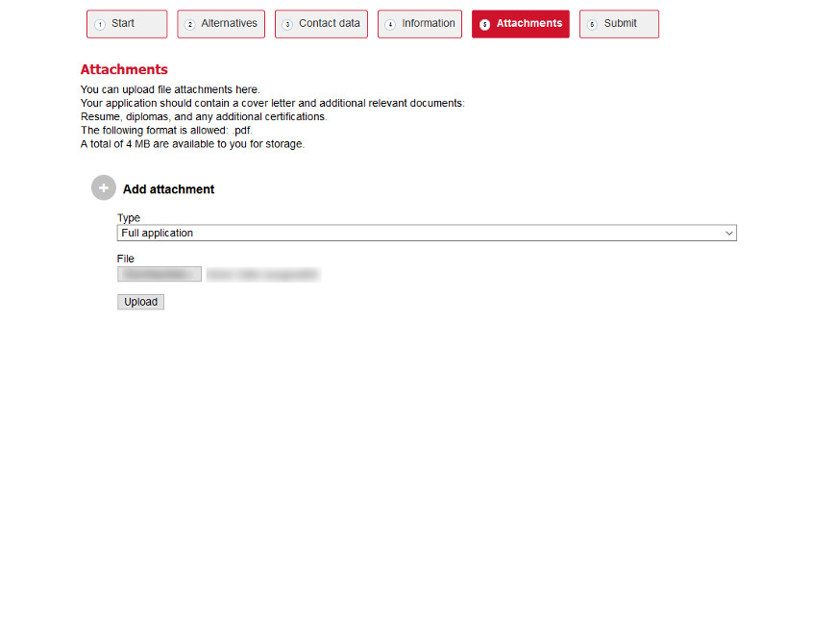Select the Attachments step tab
Screen dimensions: 836x644
521,24
